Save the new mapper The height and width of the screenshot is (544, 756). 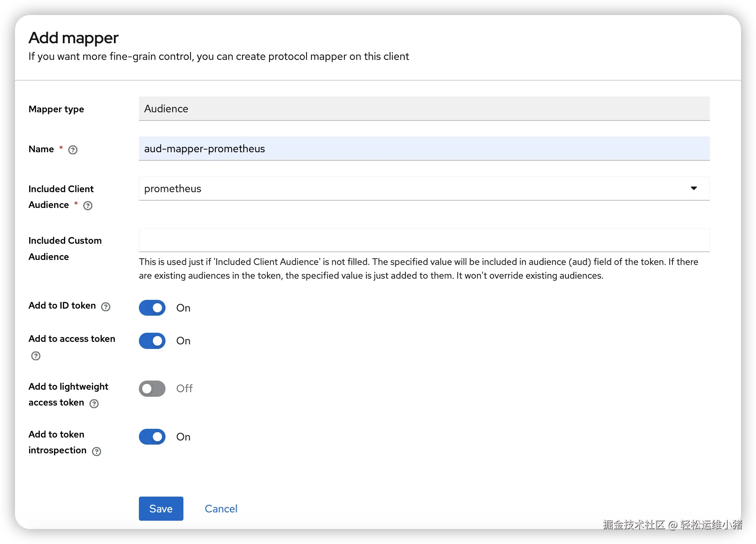pyautogui.click(x=161, y=509)
